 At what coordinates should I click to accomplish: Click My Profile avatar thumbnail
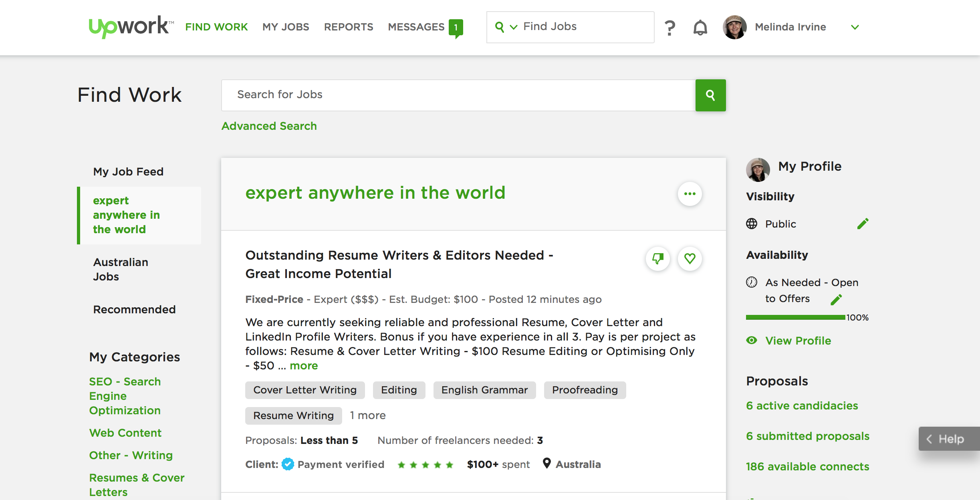tap(758, 169)
